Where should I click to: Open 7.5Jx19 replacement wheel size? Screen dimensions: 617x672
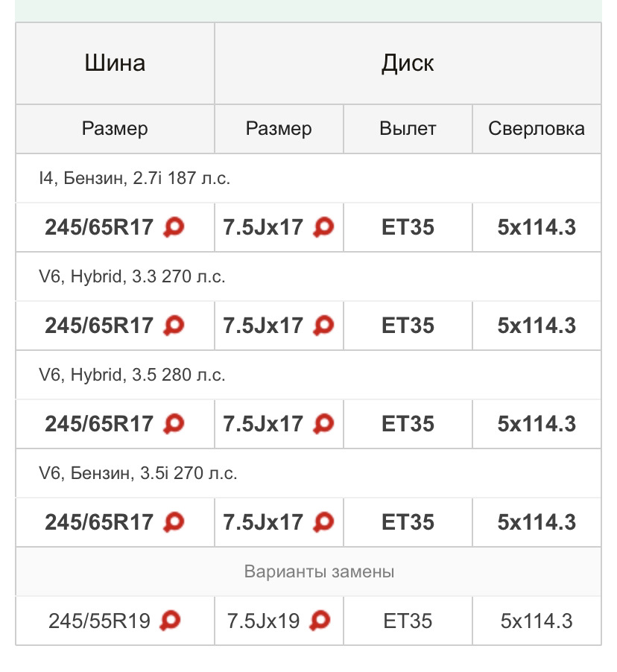click(263, 621)
